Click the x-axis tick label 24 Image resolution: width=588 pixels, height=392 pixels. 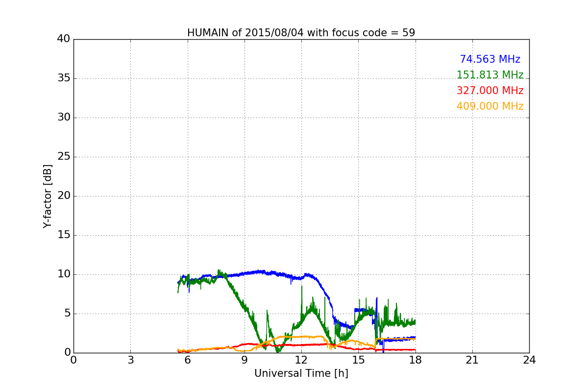coord(529,360)
